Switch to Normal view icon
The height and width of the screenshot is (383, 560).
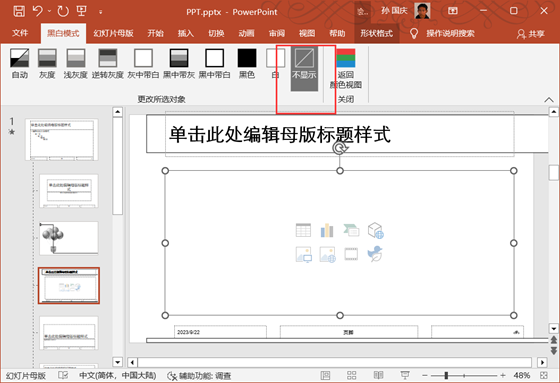tap(325, 375)
